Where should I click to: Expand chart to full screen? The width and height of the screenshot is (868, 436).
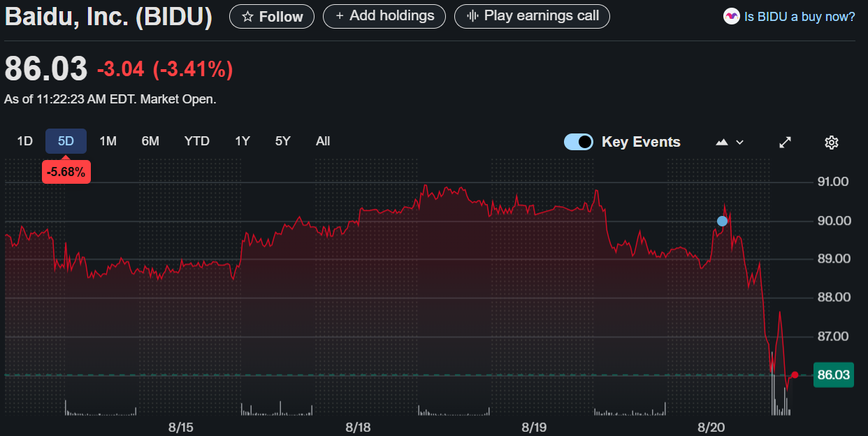pyautogui.click(x=786, y=143)
